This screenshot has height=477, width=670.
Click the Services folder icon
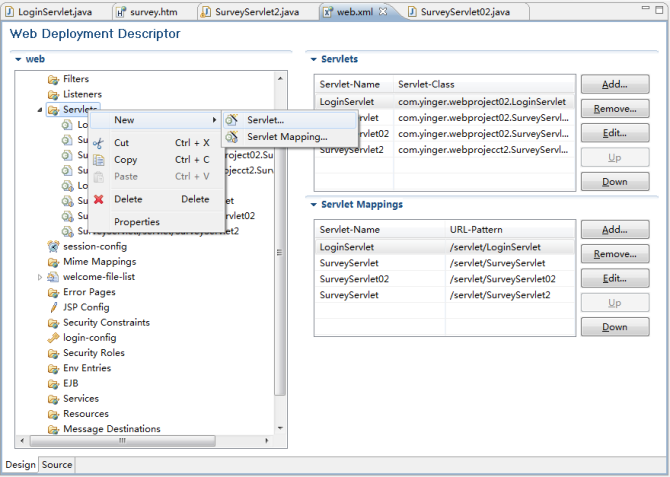(x=53, y=399)
